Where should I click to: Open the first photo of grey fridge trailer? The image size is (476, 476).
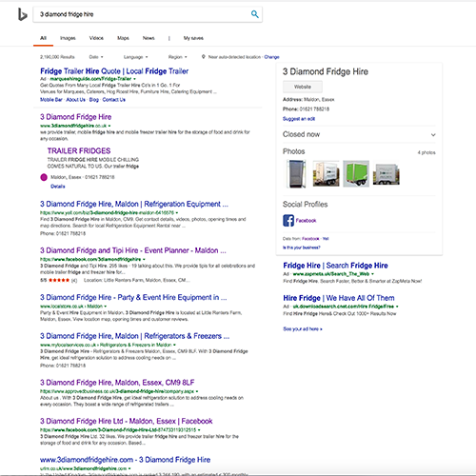296,173
